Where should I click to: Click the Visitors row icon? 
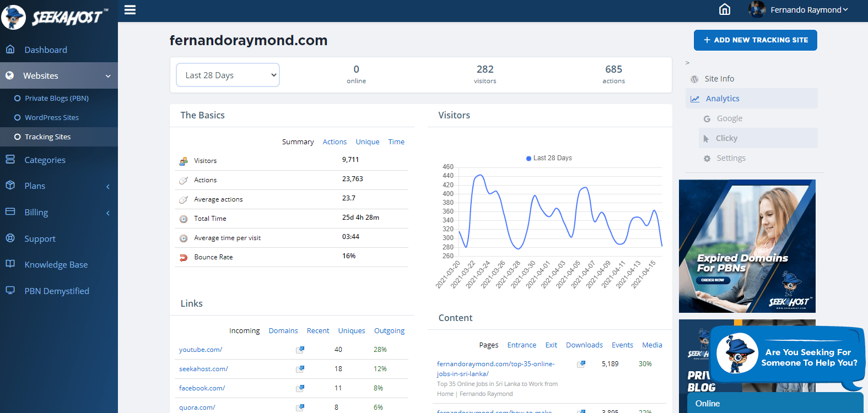click(184, 161)
